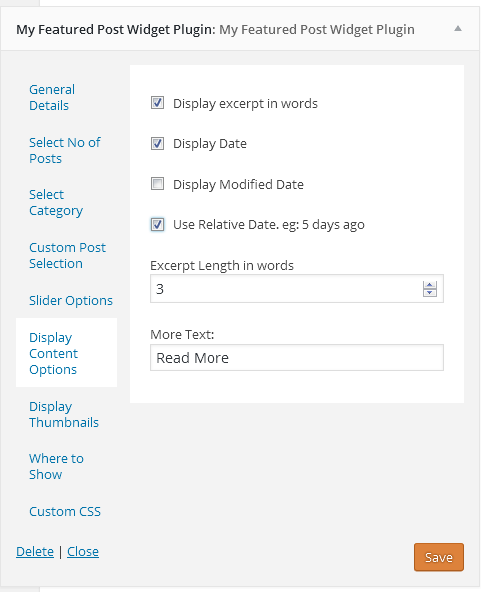Open the General Details tab
This screenshot has width=488, height=592.
pyautogui.click(x=52, y=97)
